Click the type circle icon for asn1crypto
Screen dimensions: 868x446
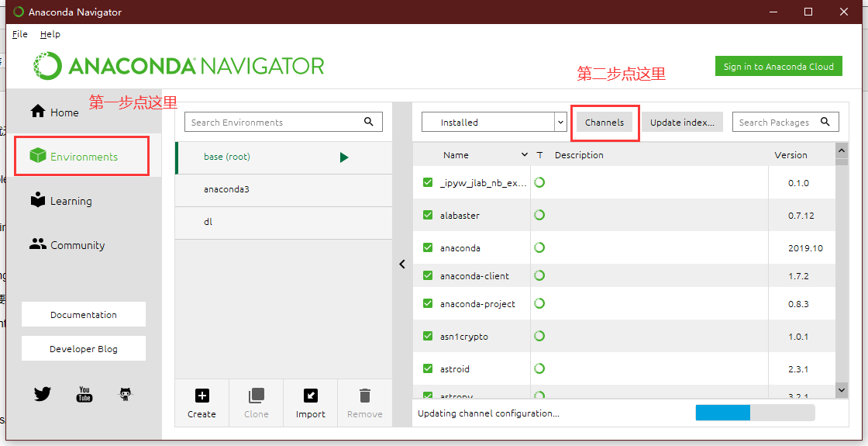click(539, 336)
